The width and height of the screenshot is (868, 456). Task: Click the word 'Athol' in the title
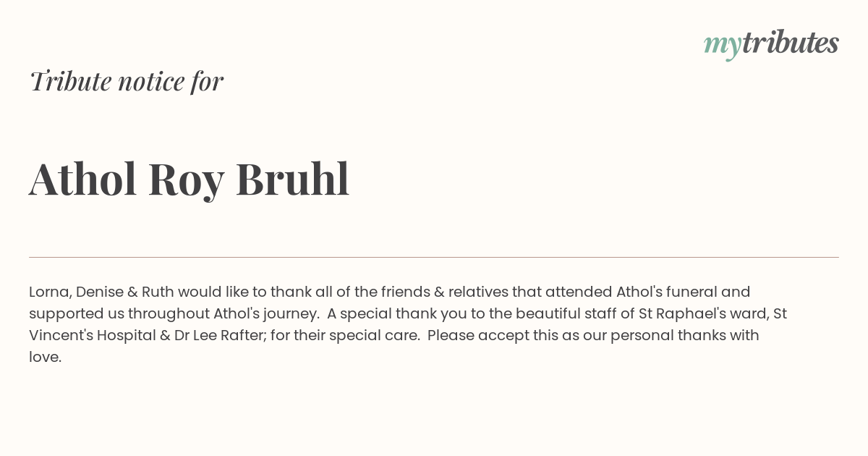click(x=82, y=179)
